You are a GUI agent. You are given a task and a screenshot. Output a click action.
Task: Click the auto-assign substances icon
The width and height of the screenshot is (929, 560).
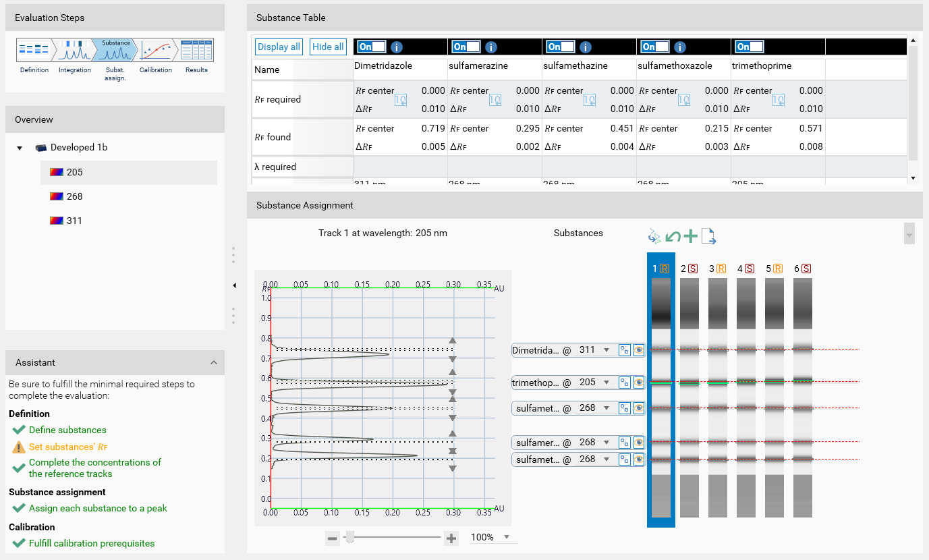[x=654, y=236]
